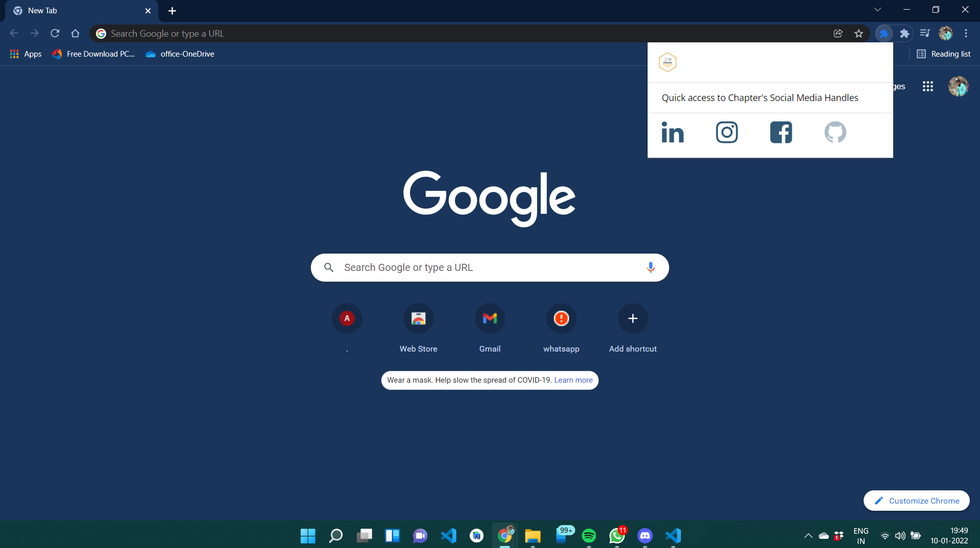Open the Reading list panel

(x=943, y=54)
